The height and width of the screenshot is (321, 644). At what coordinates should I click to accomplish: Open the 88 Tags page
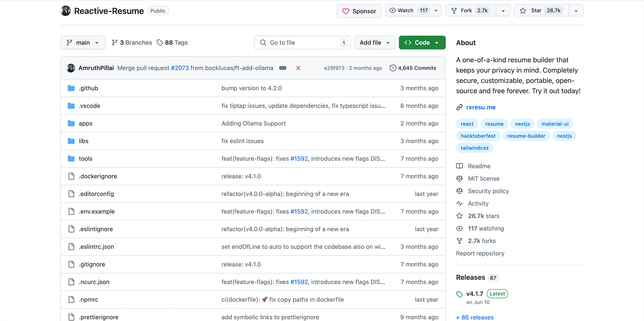(x=172, y=43)
